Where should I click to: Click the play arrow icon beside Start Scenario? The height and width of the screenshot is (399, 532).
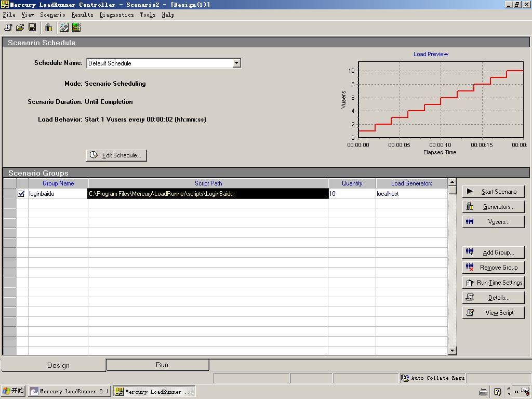click(470, 191)
